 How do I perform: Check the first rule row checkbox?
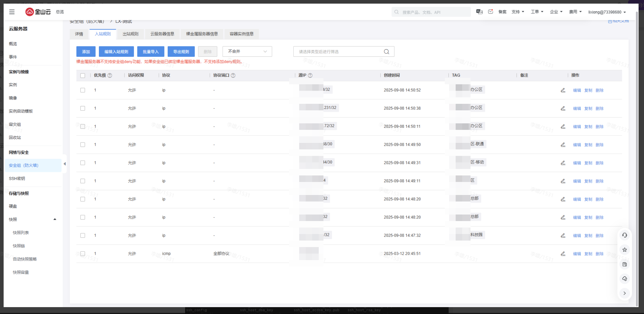click(83, 90)
